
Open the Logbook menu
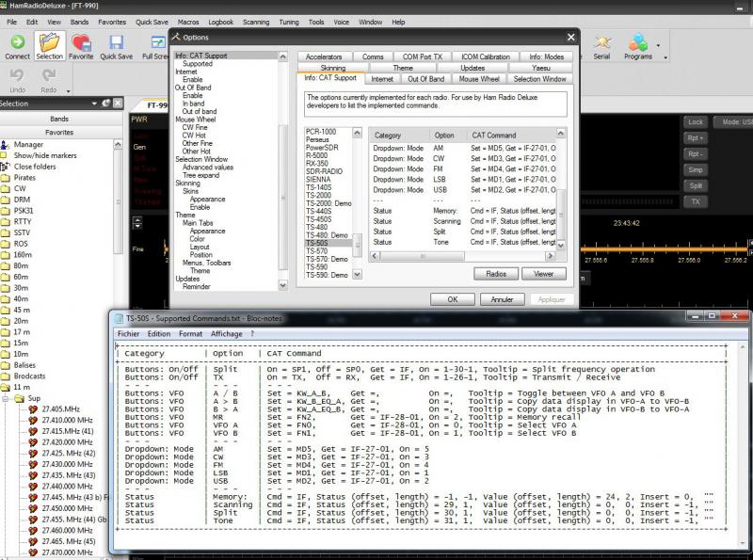tap(220, 22)
